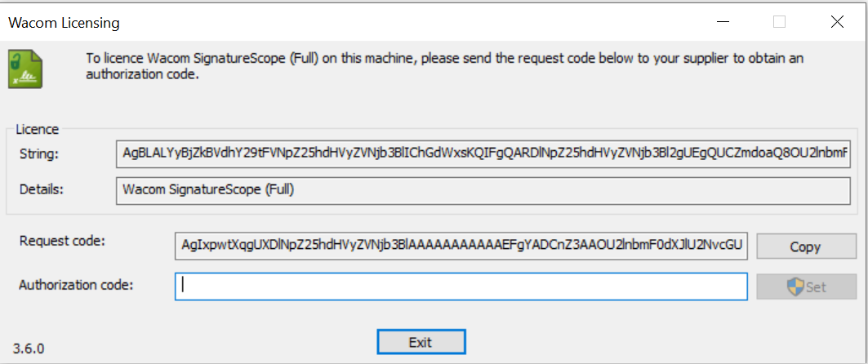Click inside the Request code field
This screenshot has width=868, height=364.
[461, 246]
